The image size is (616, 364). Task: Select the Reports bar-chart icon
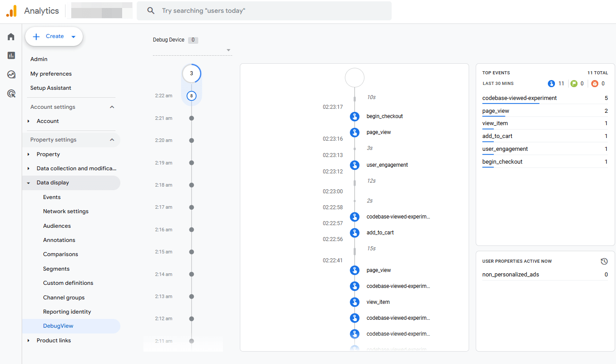(x=11, y=55)
